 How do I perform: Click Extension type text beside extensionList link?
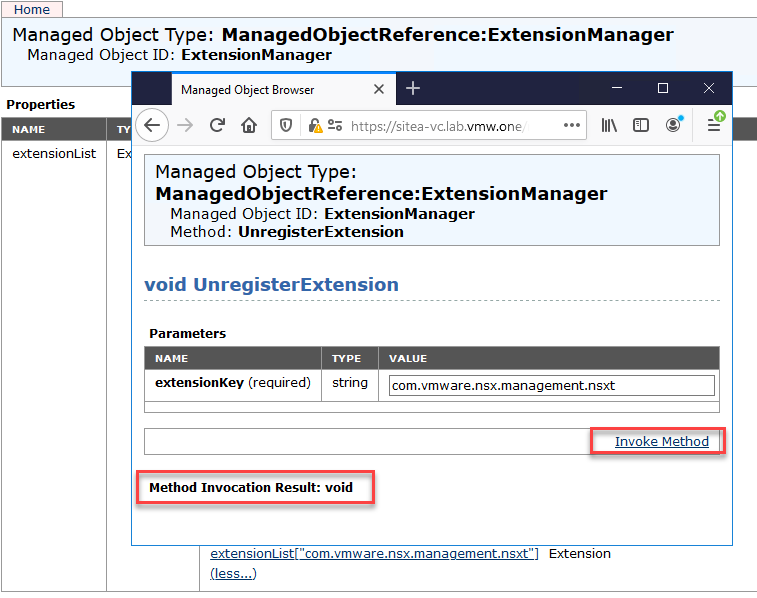coord(580,554)
